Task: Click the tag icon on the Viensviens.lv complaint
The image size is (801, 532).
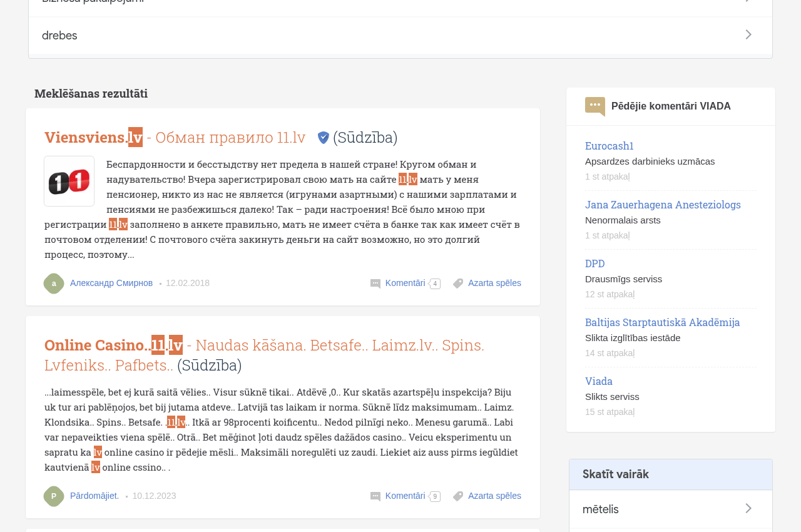Action: [458, 284]
